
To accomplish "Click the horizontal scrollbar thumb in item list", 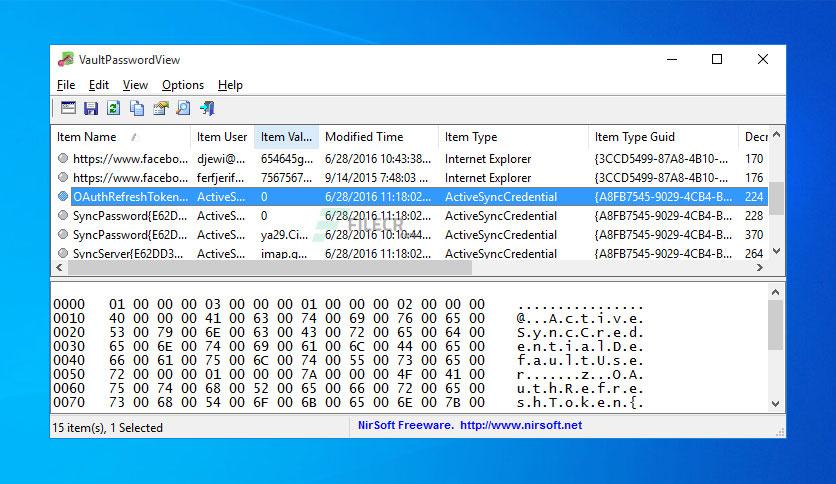I will (x=270, y=268).
